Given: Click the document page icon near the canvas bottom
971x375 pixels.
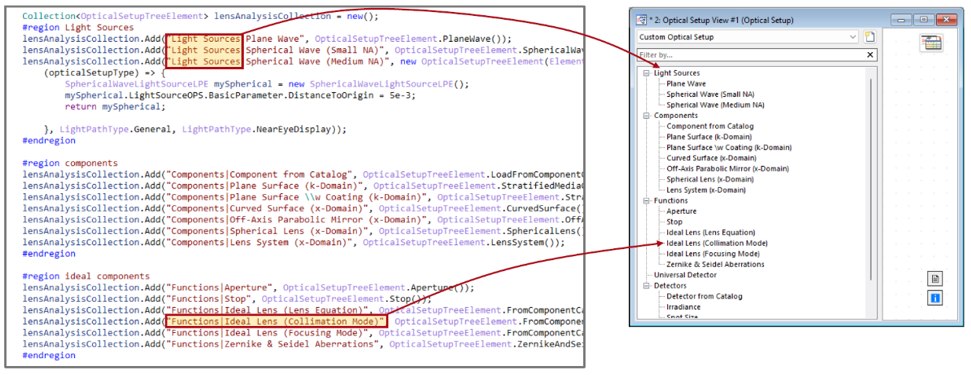Looking at the screenshot, I should 934,278.
